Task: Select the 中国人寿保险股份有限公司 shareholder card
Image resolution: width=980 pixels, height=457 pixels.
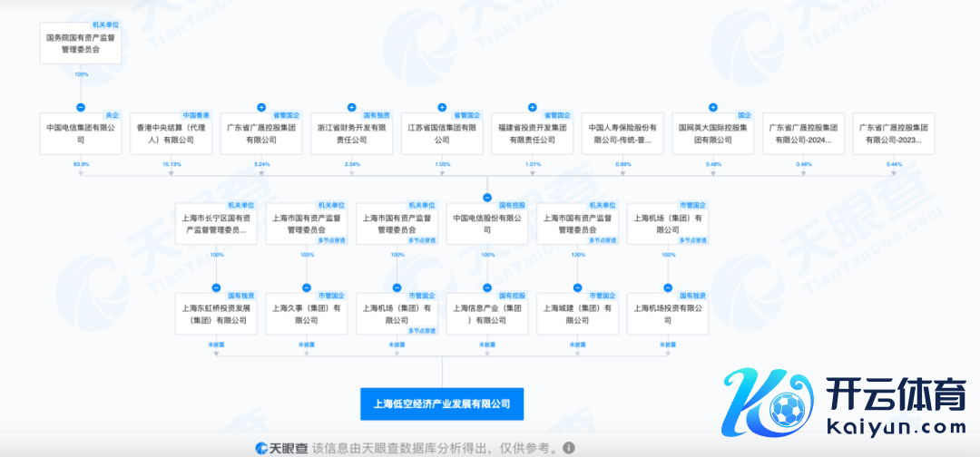Action: point(622,134)
